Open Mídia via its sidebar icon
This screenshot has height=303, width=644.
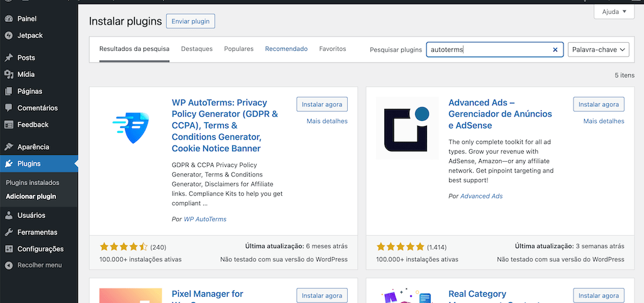9,74
